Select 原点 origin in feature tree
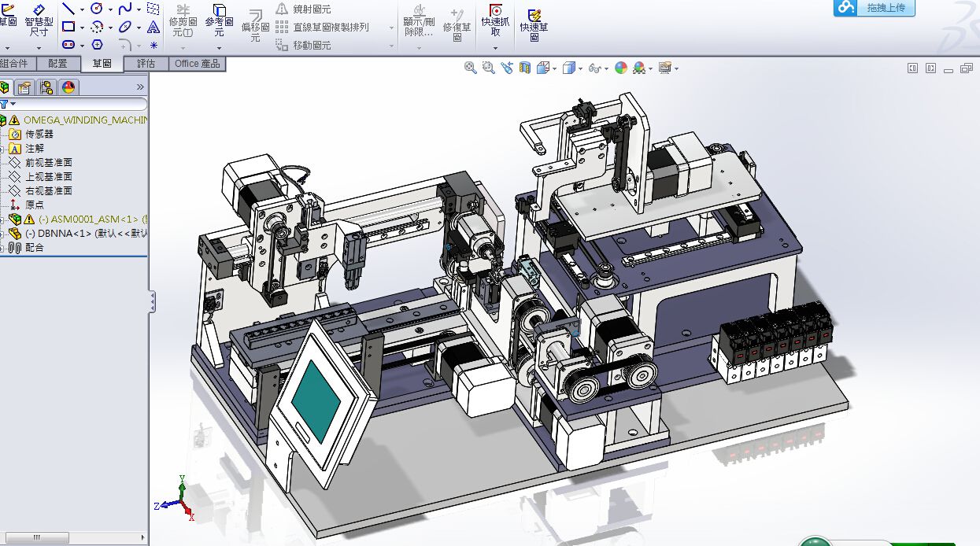980x546 pixels. click(x=35, y=205)
